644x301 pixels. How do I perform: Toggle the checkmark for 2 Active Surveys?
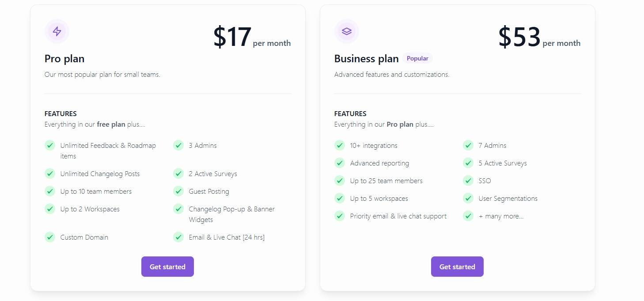click(178, 173)
